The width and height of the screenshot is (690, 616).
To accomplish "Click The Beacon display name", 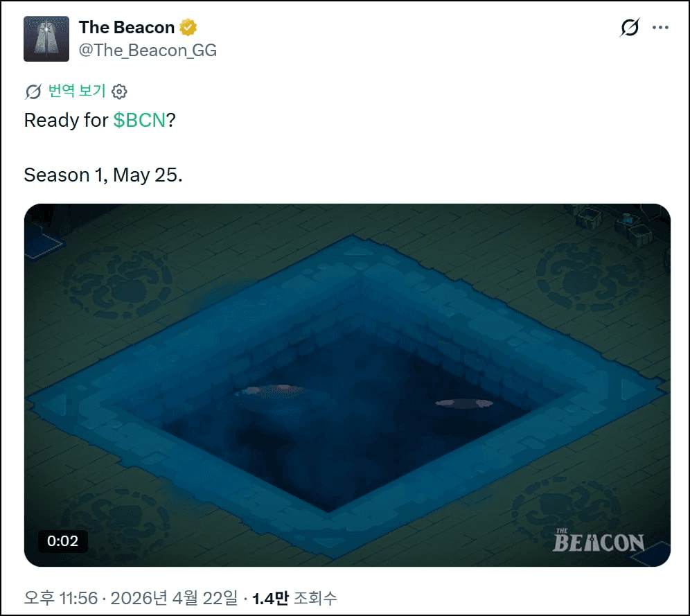I will (x=127, y=27).
